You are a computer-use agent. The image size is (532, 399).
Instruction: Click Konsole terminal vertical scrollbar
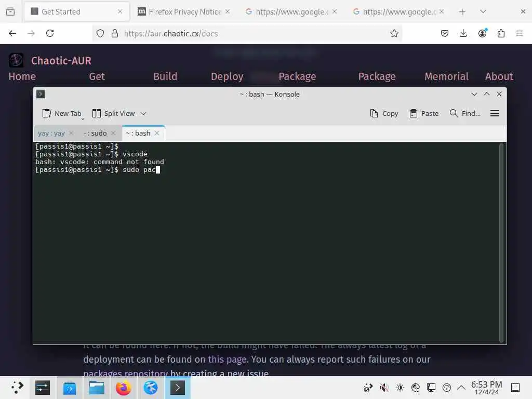click(501, 243)
